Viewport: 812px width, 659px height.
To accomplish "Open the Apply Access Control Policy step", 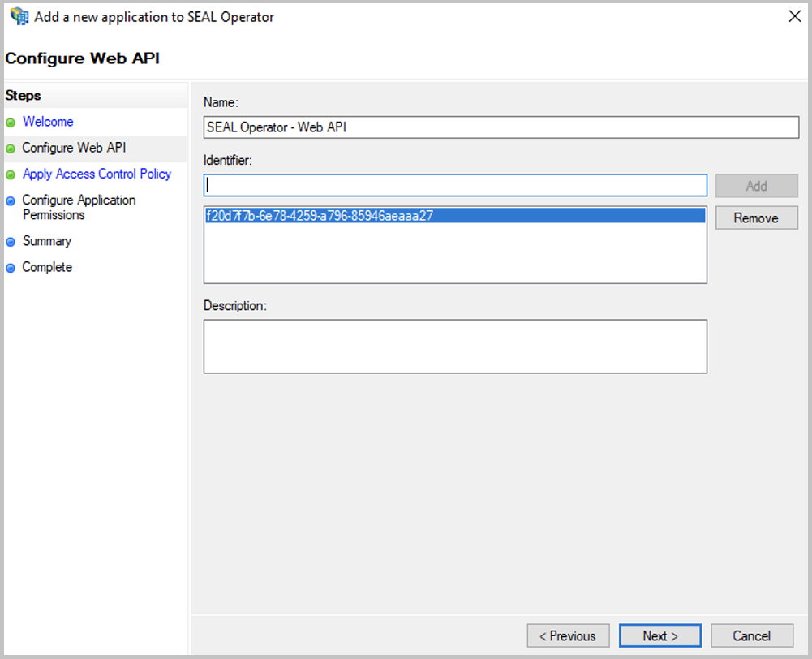I will pyautogui.click(x=97, y=174).
